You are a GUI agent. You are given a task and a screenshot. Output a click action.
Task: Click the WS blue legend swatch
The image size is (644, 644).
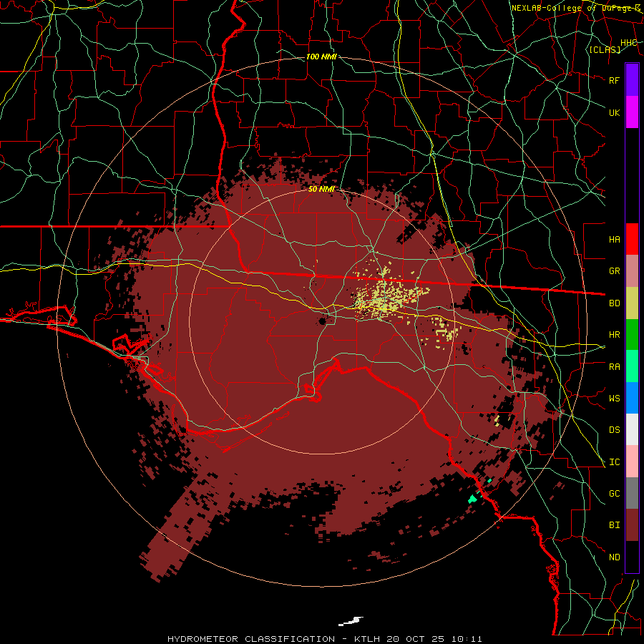click(632, 398)
